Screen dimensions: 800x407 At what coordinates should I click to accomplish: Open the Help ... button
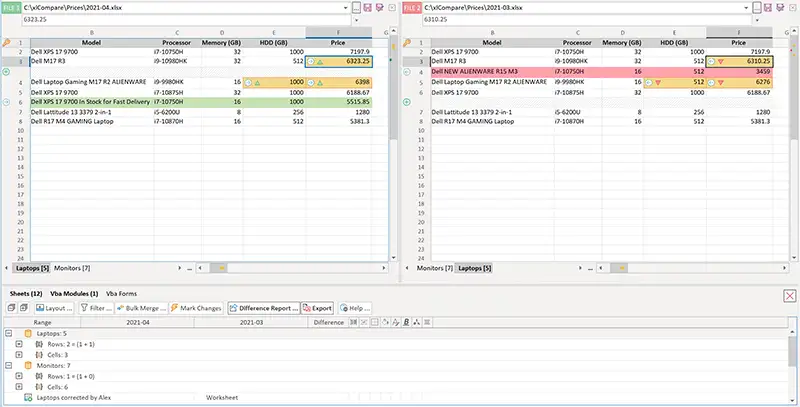[355, 308]
